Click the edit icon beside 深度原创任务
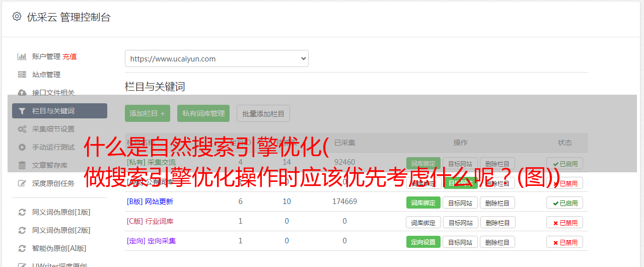This screenshot has width=644, height=267. tap(22, 183)
